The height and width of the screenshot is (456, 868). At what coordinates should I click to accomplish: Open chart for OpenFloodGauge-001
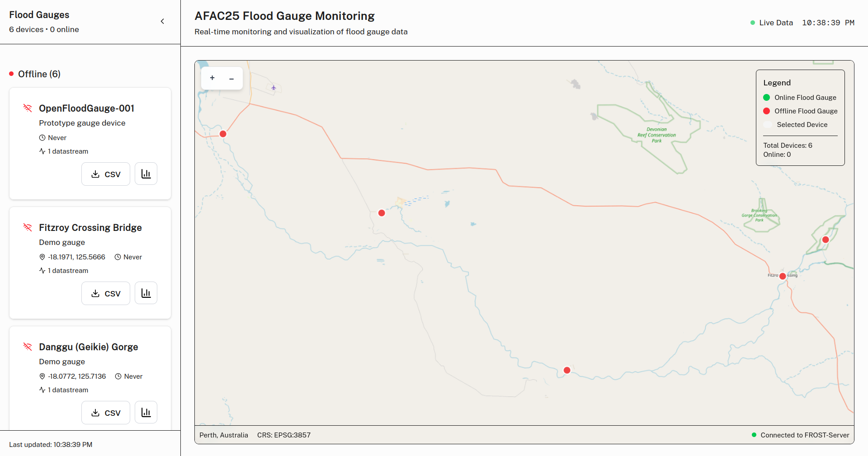(146, 174)
